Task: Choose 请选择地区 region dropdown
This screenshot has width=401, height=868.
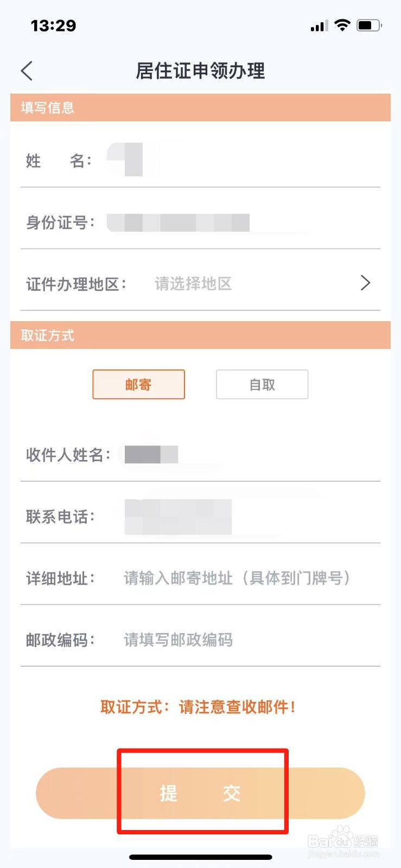Action: tap(193, 283)
